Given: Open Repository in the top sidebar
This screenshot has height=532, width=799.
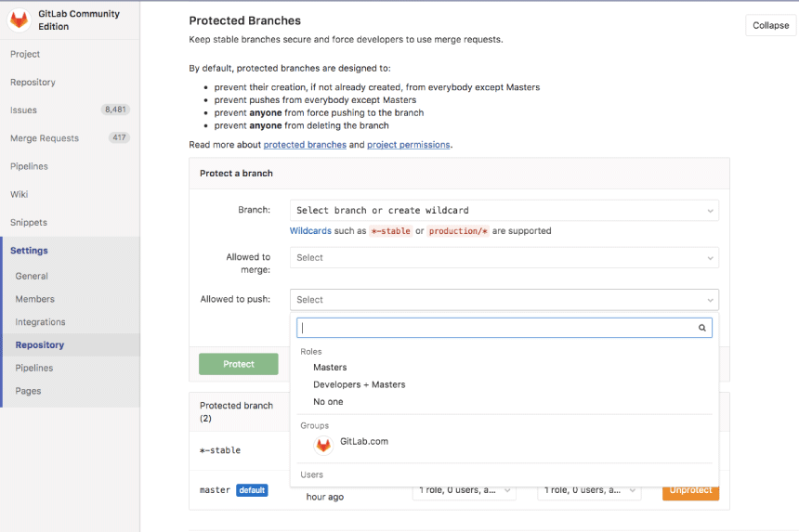Looking at the screenshot, I should coord(33,82).
